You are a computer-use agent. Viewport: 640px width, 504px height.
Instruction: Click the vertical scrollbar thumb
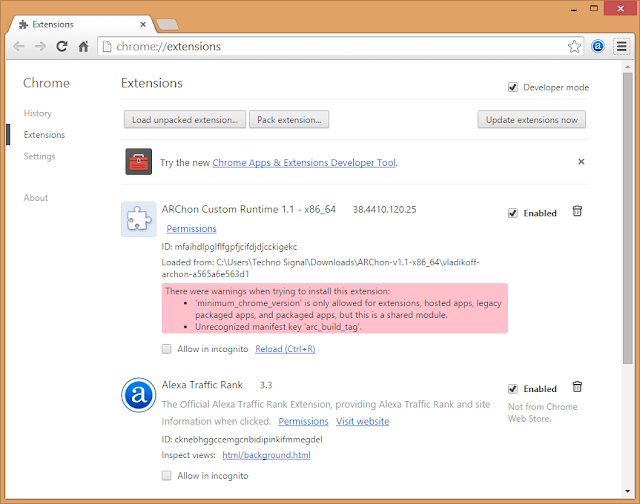(x=627, y=218)
